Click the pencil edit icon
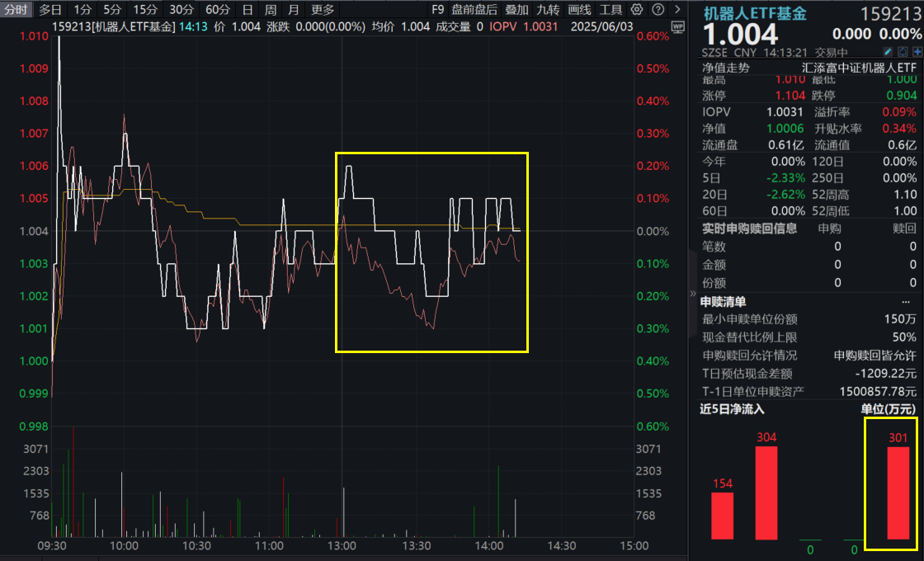The width and height of the screenshot is (924, 561). point(889,52)
